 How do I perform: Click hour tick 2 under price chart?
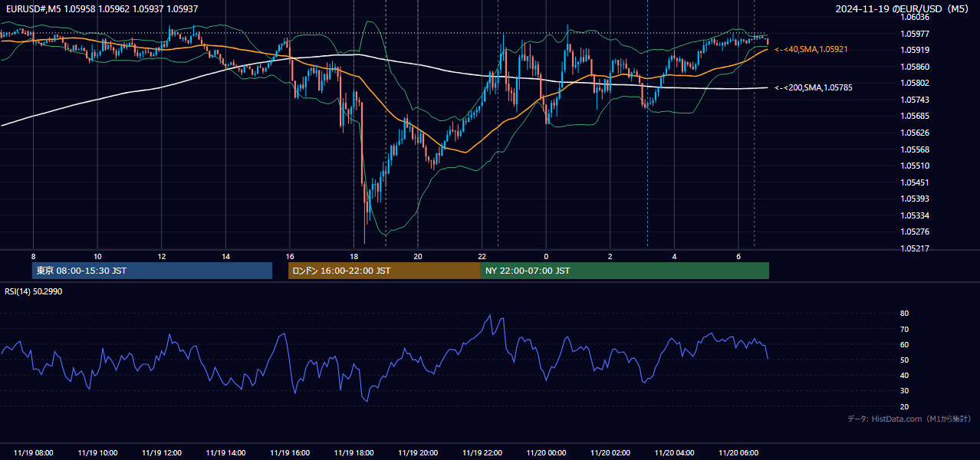[610, 256]
